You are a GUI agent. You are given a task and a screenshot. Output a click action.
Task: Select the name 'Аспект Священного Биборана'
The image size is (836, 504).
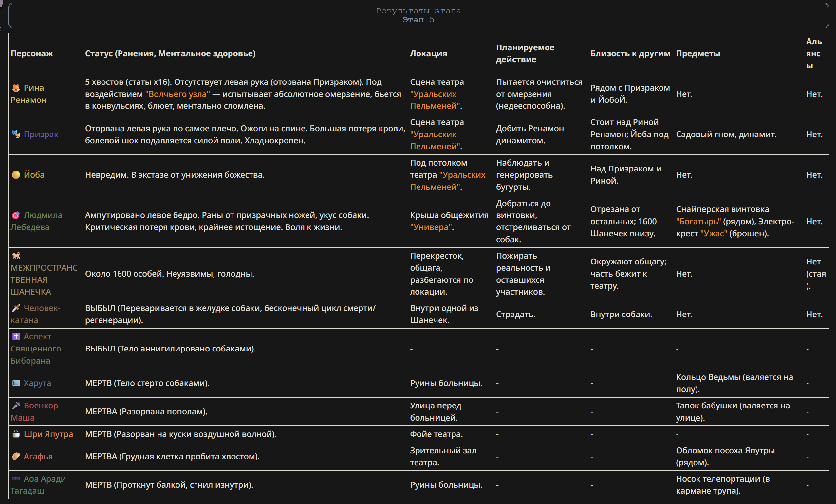click(36, 349)
